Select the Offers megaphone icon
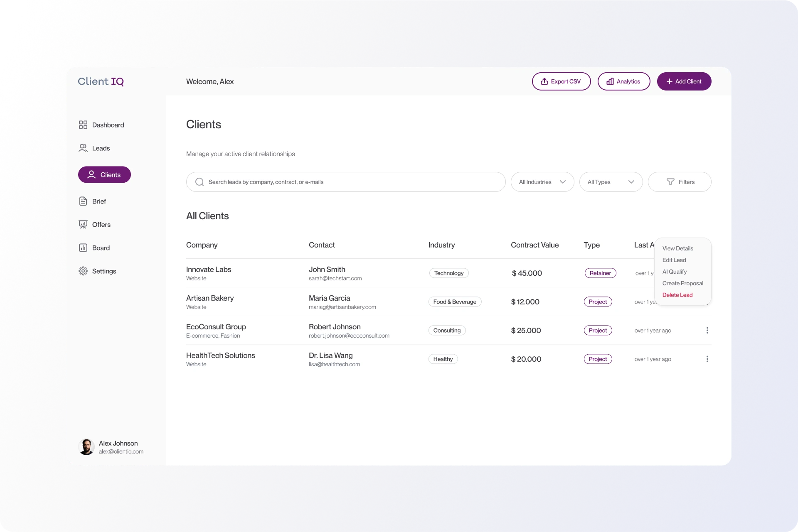This screenshot has height=532, width=798. 83,224
